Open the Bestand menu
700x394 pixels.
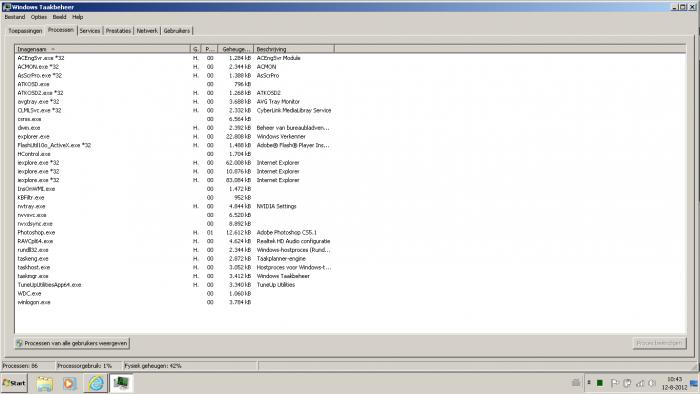point(15,17)
